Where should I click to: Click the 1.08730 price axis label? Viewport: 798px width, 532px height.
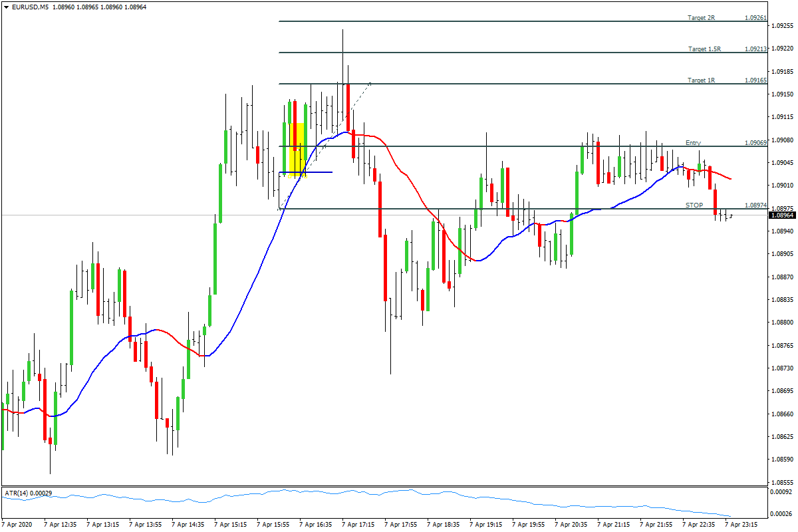(x=783, y=368)
